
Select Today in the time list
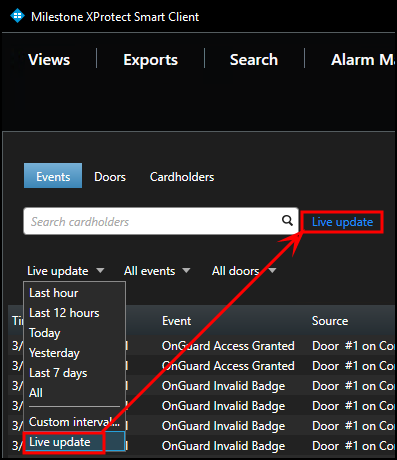tap(74, 333)
